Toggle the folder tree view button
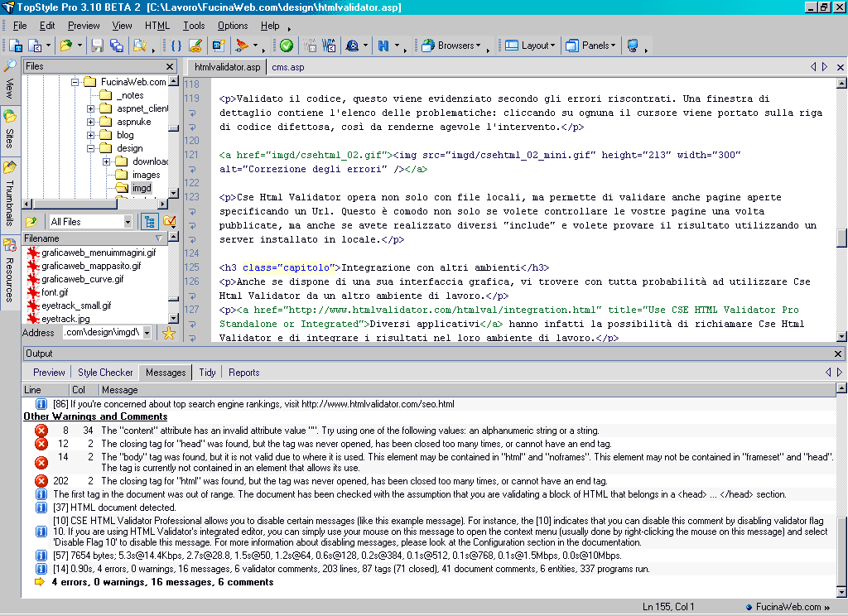 150,221
